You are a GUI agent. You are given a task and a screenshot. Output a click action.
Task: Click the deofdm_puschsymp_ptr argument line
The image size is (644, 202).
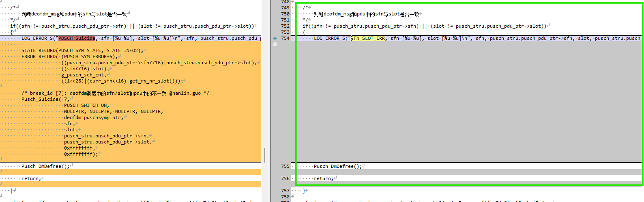click(93, 117)
